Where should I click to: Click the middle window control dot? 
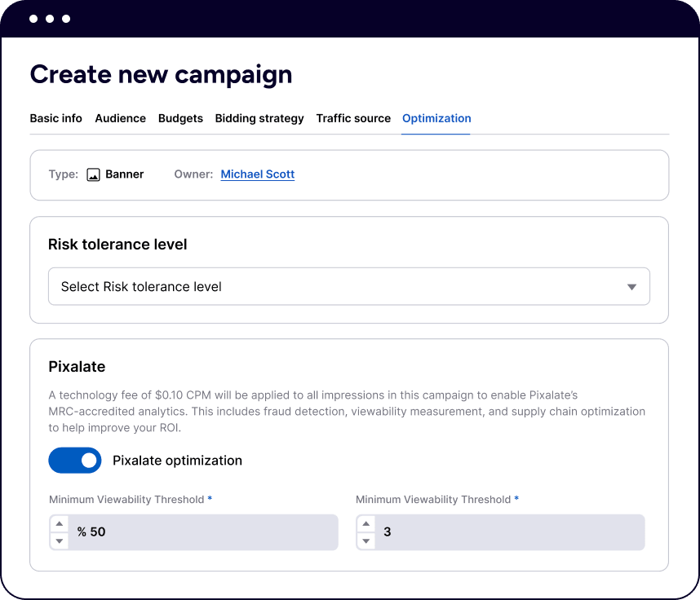50,19
